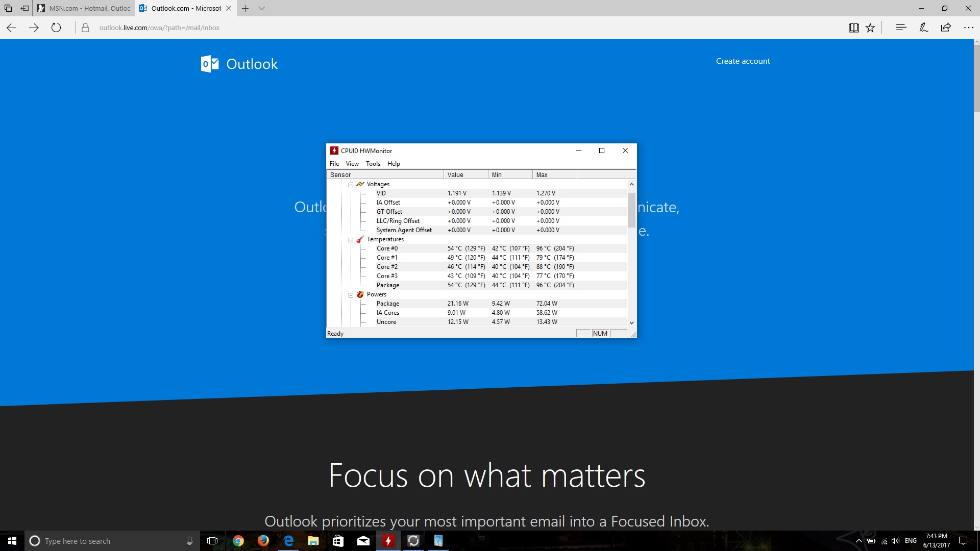980x551 pixels.
Task: Collapse the Voltages tree node
Action: [351, 185]
